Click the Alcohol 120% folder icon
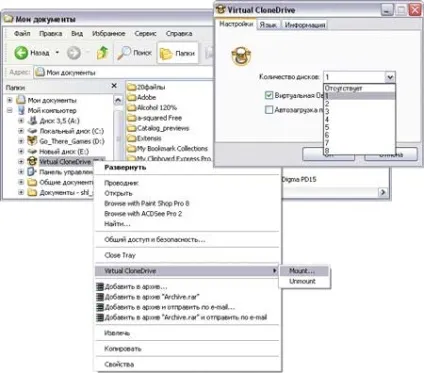Image resolution: width=424 pixels, height=373 pixels. 132,108
